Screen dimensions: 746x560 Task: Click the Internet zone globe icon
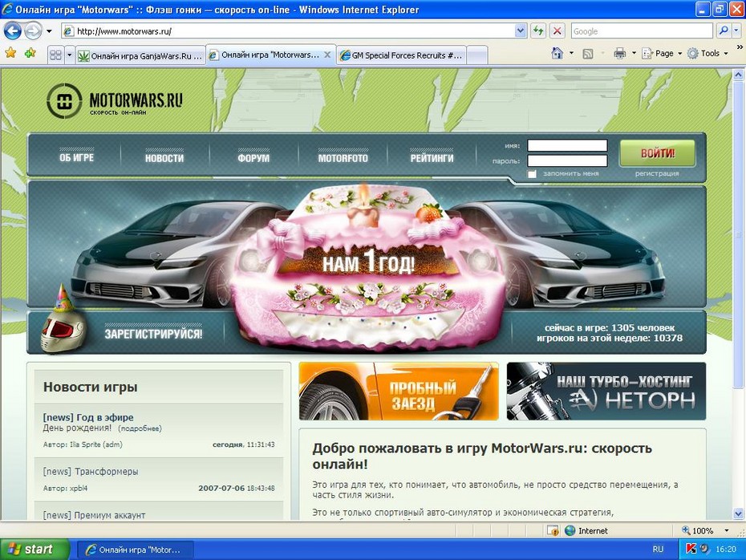(x=570, y=530)
